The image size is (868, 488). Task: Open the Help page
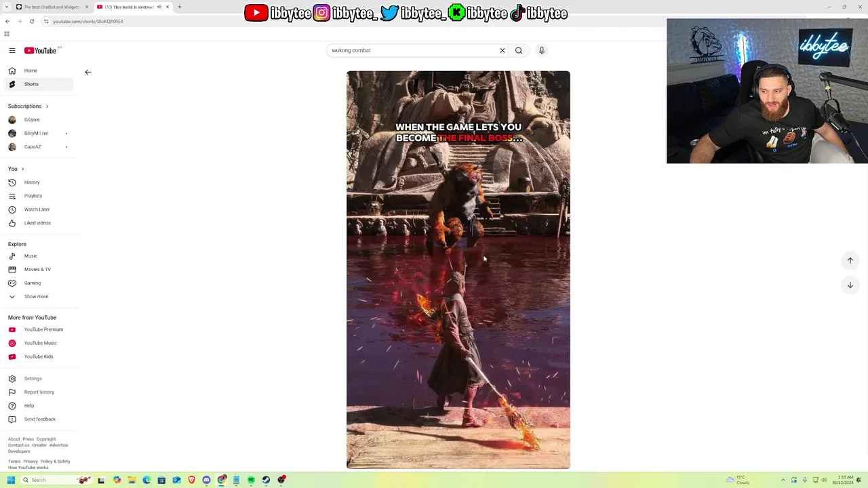[x=39, y=406]
